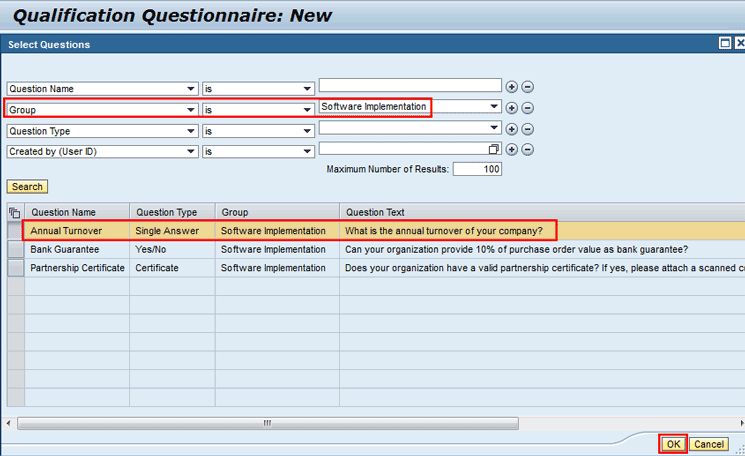Click the horizontal scrollbar thumb
Viewport: 745px width, 456px height.
266,423
